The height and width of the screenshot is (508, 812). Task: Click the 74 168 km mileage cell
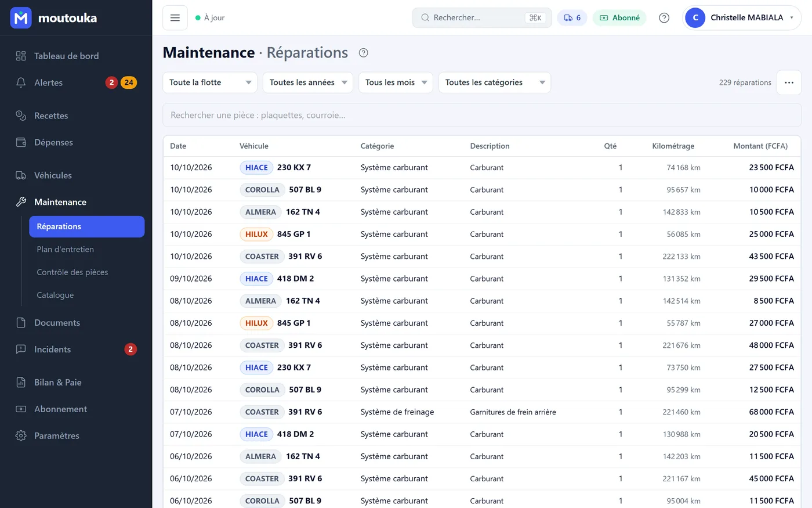[683, 168]
